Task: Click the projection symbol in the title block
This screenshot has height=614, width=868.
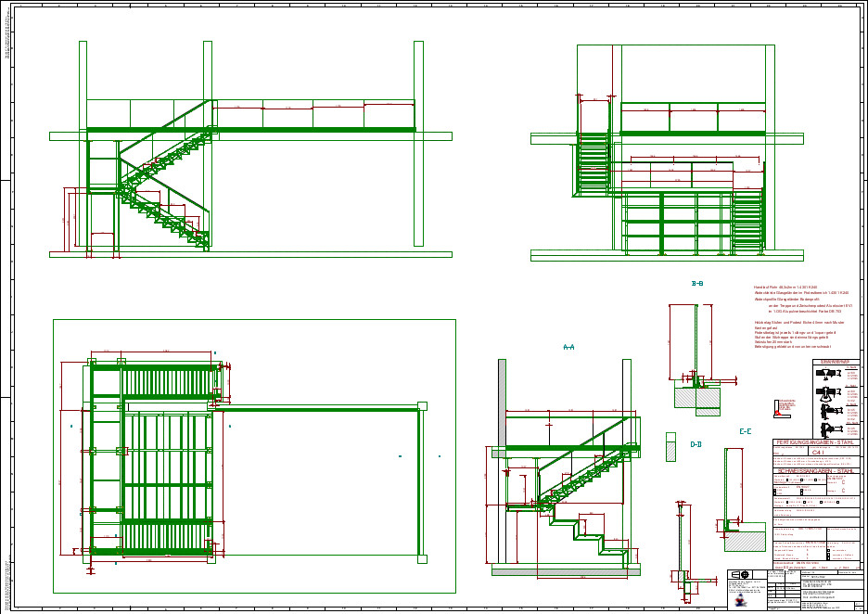Action: point(740,575)
